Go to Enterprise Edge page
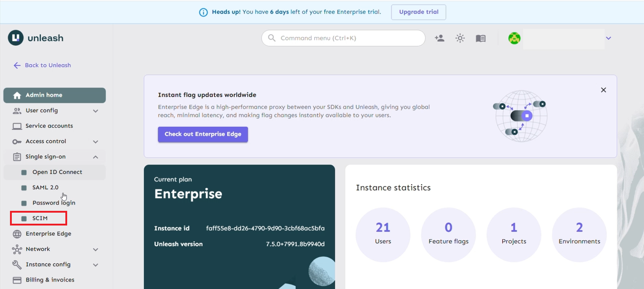Viewport: 644px width, 289px height. [x=55, y=234]
